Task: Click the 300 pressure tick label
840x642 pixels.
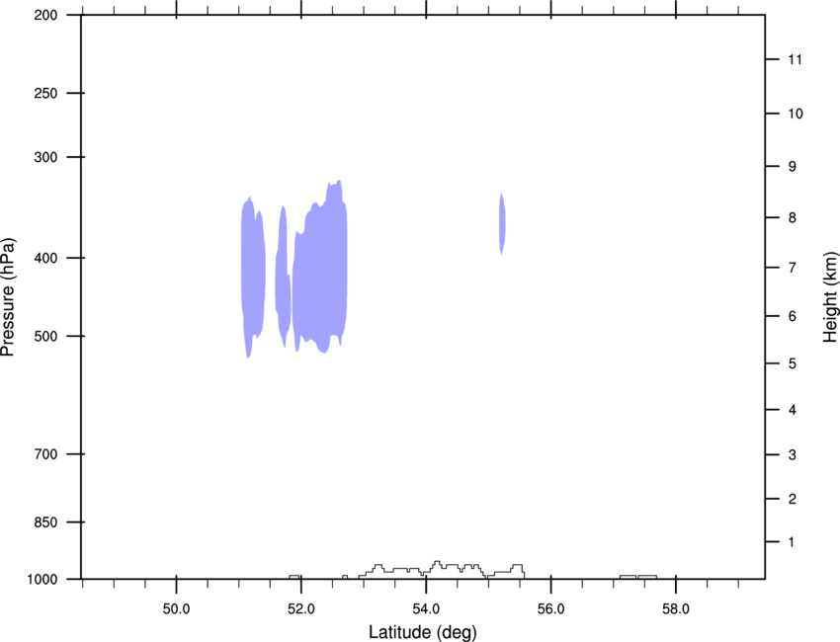Action: 45,157
